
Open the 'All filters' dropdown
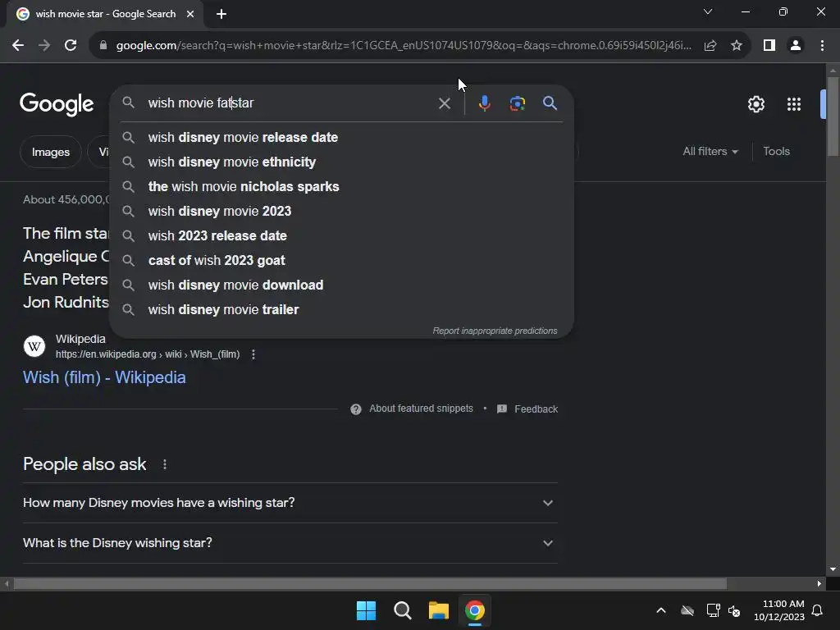710,152
